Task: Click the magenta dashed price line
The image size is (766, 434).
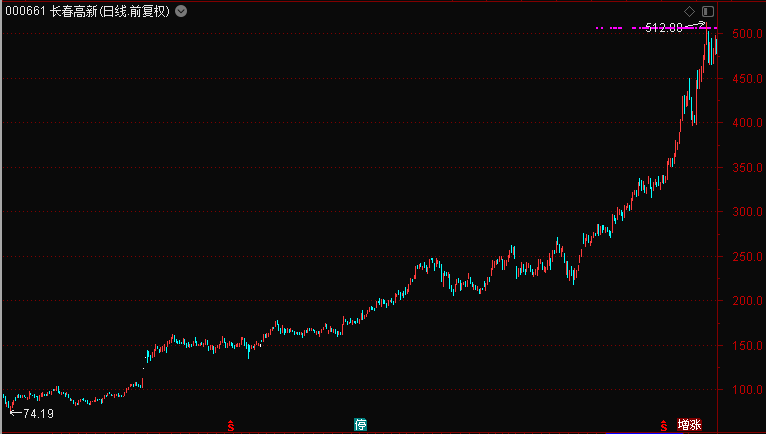Action: pos(656,28)
